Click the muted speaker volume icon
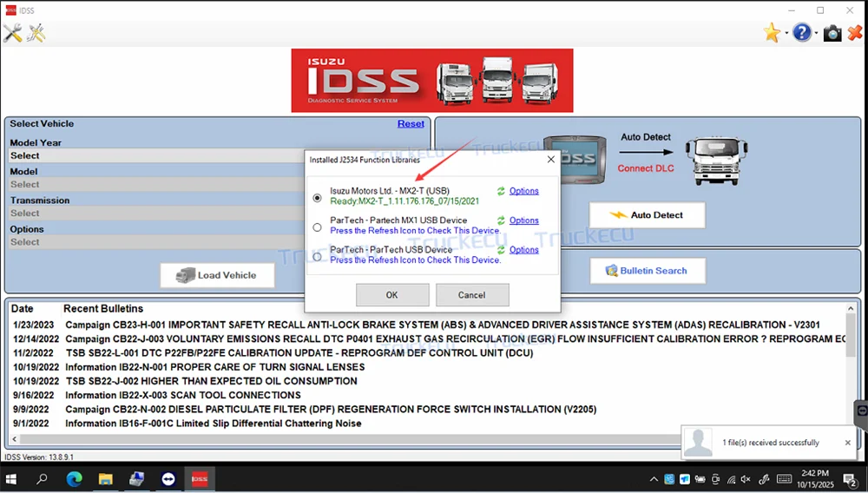The image size is (868, 493). click(x=746, y=479)
